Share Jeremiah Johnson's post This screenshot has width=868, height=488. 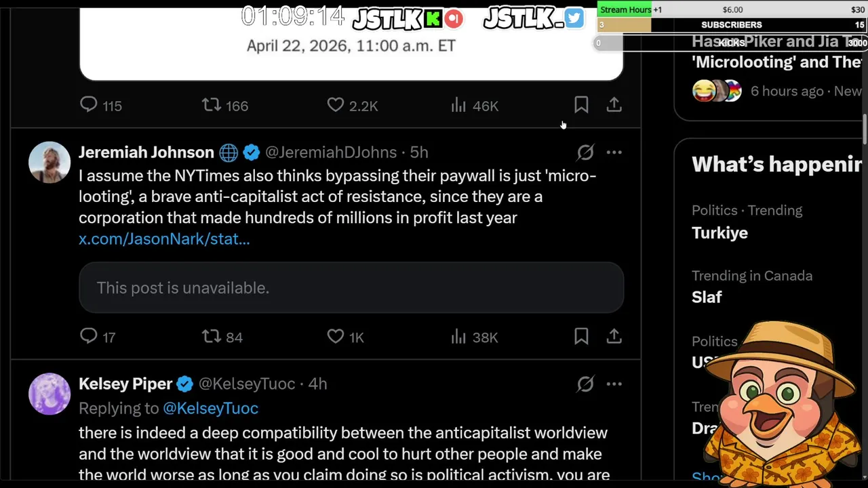tap(614, 336)
